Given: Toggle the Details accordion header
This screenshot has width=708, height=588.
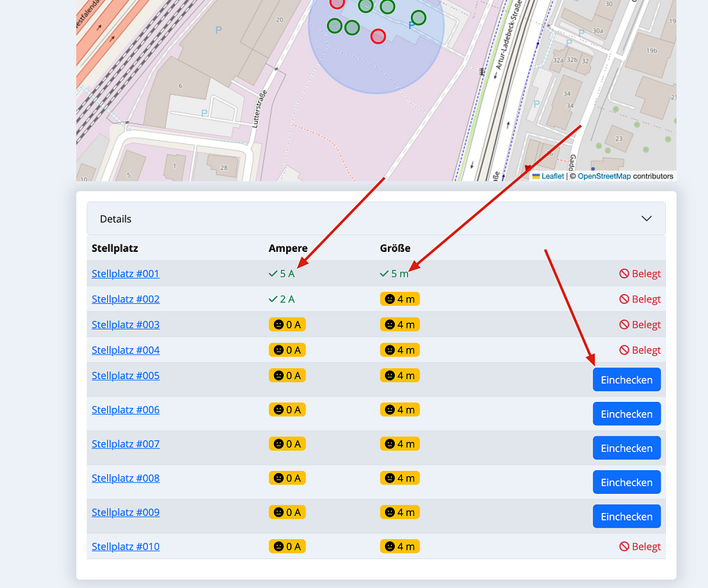Looking at the screenshot, I should click(x=376, y=219).
